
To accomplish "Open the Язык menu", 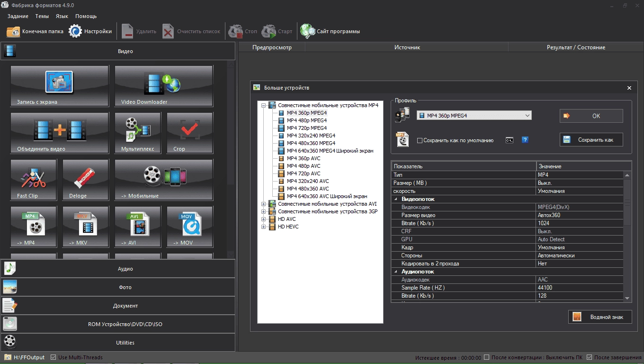I will point(62,16).
